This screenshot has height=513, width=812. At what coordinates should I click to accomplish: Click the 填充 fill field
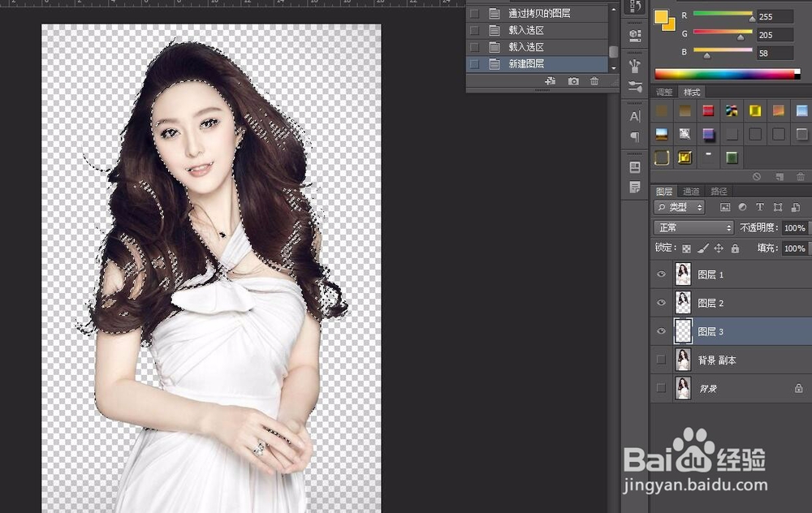tap(795, 248)
